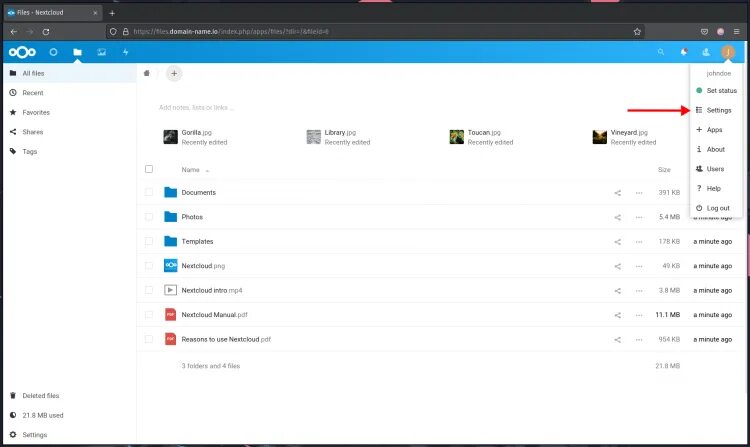750x447 pixels.
Task: Select the Documents folder checkbox
Action: coord(149,192)
